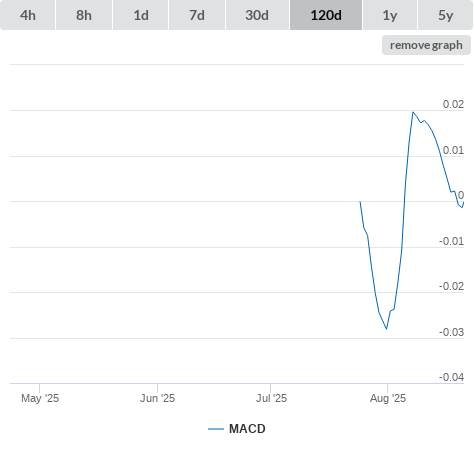Select the 5y time range tab
The height and width of the screenshot is (455, 474).
tap(445, 15)
